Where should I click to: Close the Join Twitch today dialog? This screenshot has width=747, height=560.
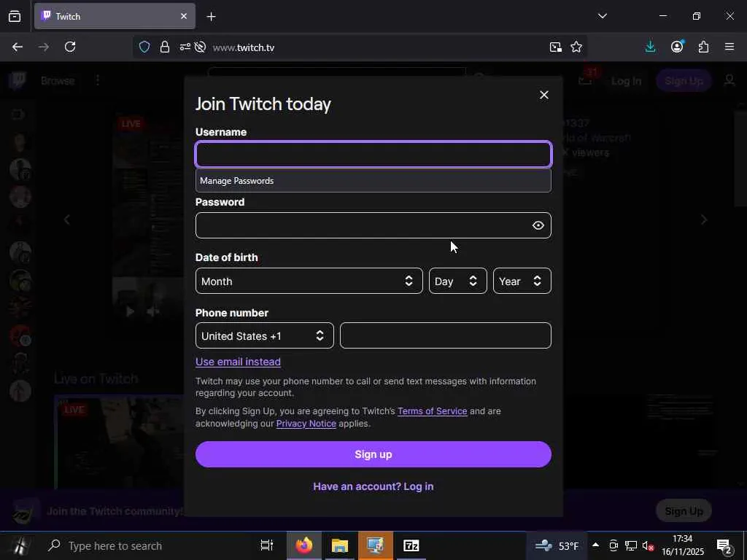[x=543, y=96]
